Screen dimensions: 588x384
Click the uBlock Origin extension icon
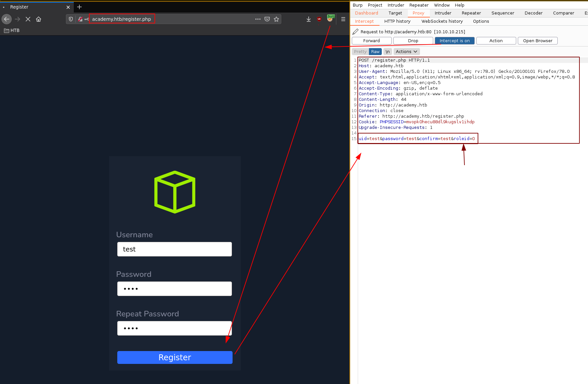tap(319, 19)
